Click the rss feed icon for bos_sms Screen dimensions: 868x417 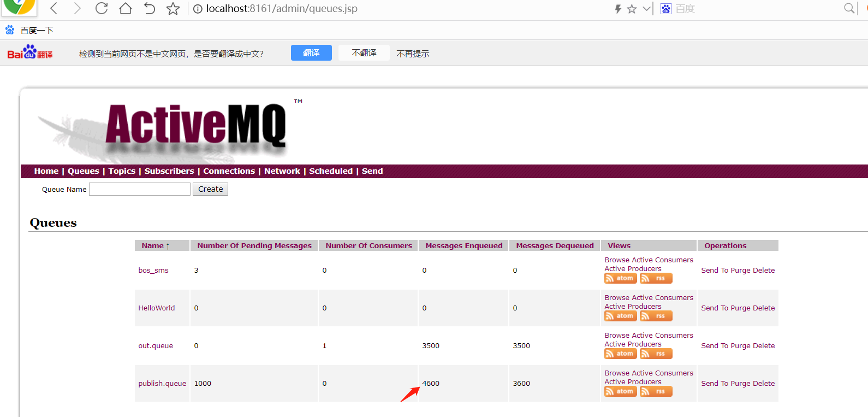tap(656, 278)
